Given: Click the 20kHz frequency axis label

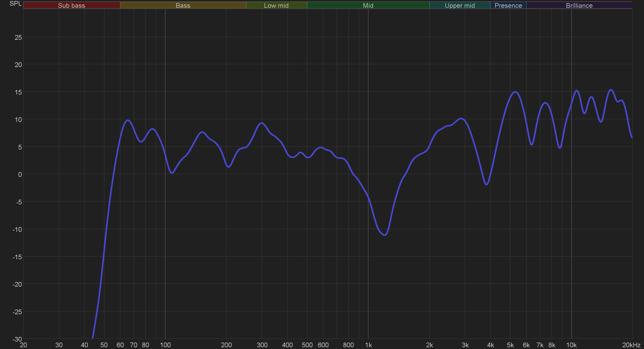Looking at the screenshot, I should click(631, 345).
